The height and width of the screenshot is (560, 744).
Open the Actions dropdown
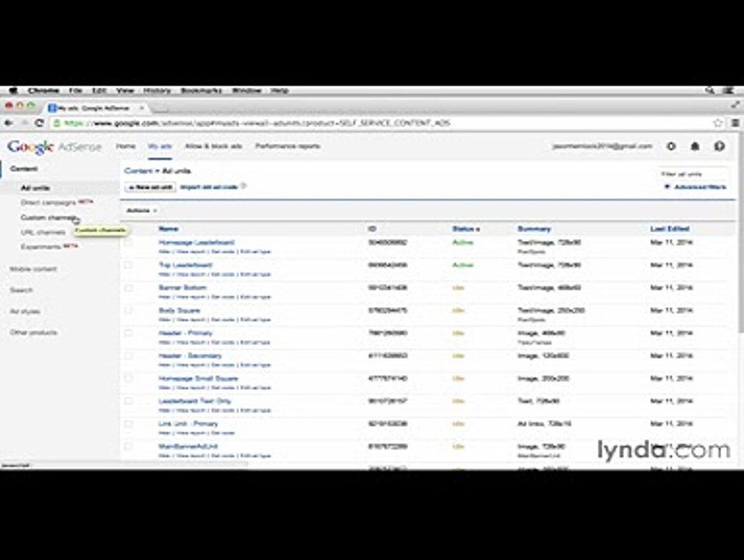141,210
